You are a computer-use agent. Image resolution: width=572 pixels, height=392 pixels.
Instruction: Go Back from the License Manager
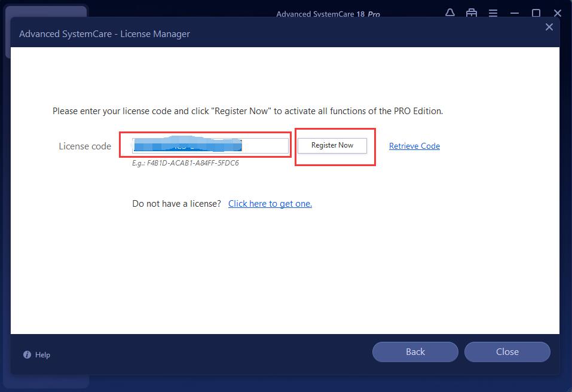click(415, 352)
